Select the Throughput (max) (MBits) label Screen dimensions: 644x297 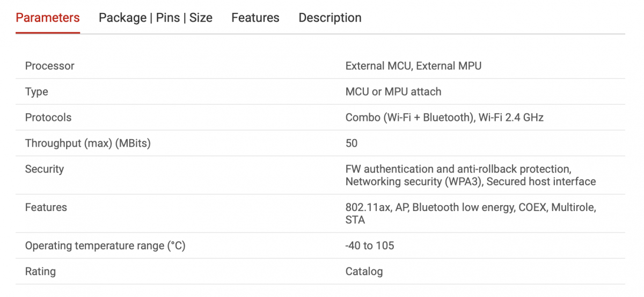(88, 143)
